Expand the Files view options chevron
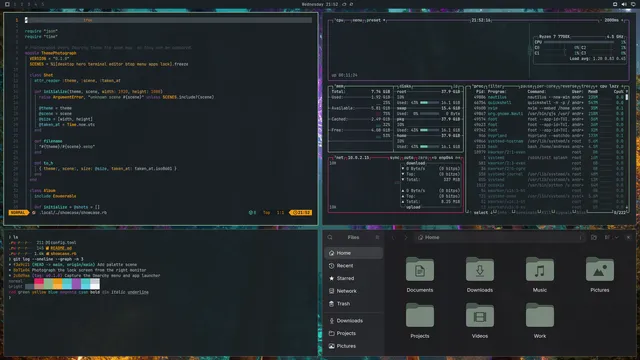640x360 pixels. pyautogui.click(x=616, y=237)
